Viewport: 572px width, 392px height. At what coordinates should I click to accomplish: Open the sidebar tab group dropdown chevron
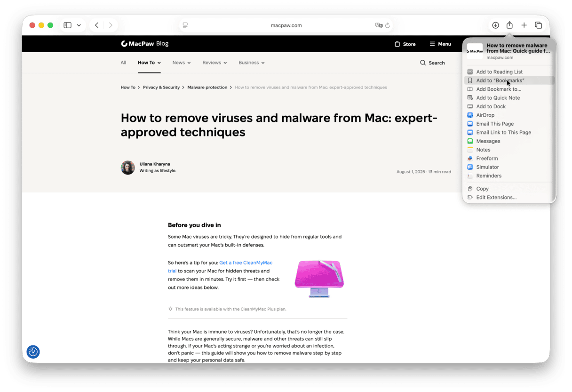tap(79, 25)
